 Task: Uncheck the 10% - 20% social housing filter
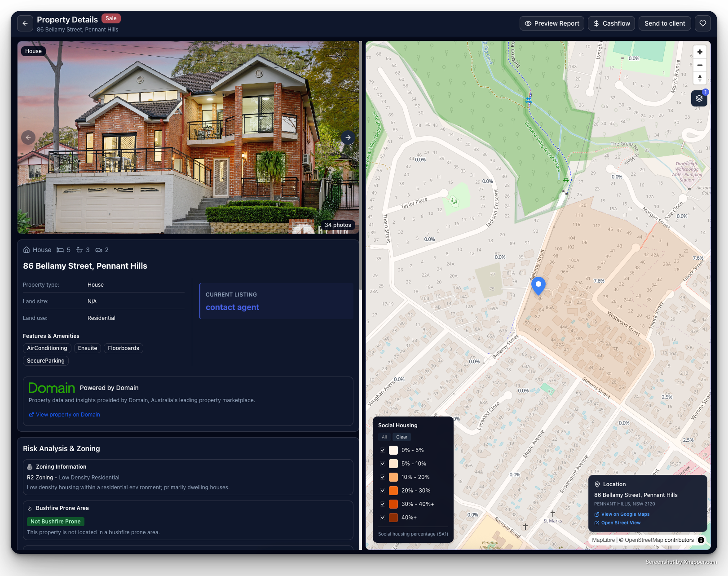tap(383, 477)
